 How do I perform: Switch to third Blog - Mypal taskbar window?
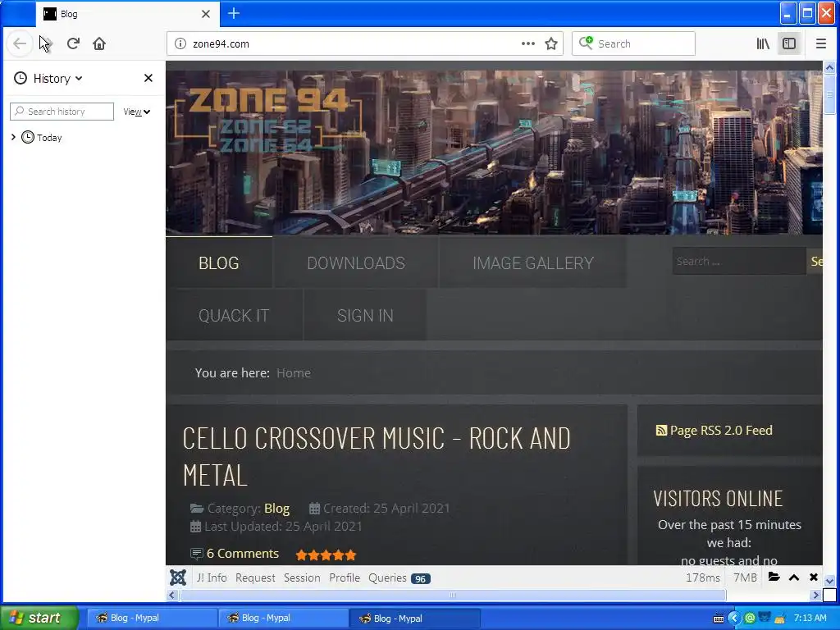click(414, 618)
